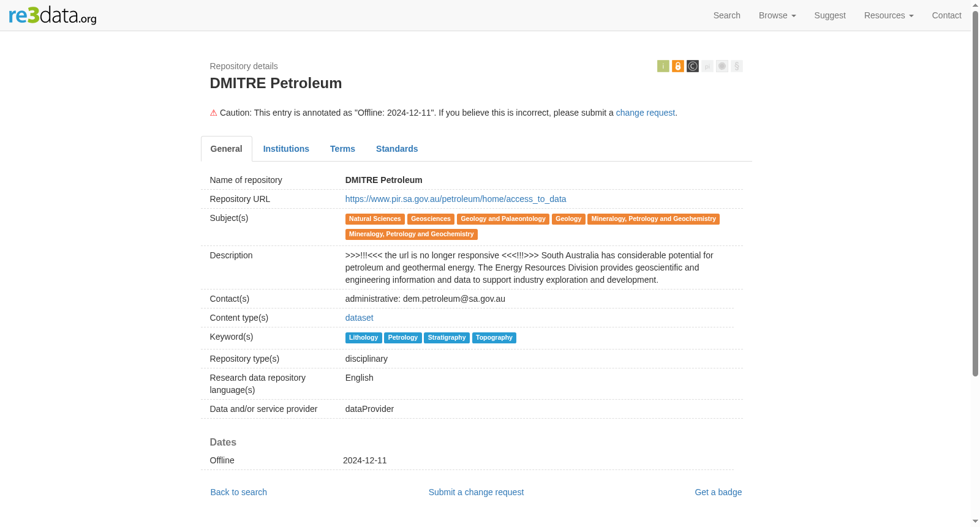
Task: Click 'Back to search' link
Action: [239, 492]
